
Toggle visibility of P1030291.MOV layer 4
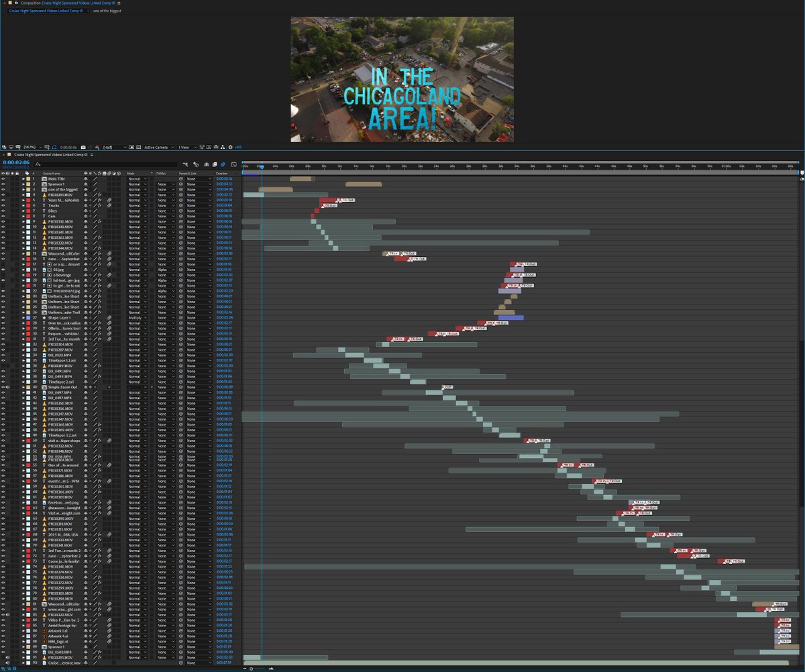(3, 194)
